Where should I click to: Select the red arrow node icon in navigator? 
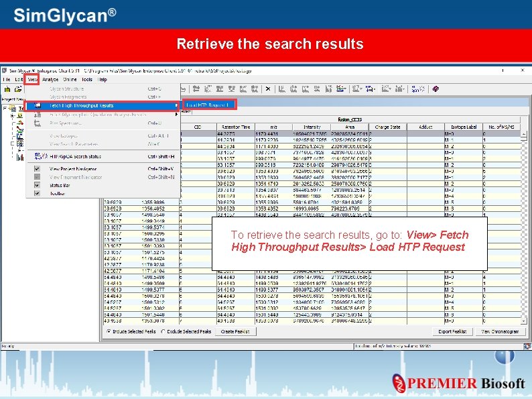click(20, 123)
